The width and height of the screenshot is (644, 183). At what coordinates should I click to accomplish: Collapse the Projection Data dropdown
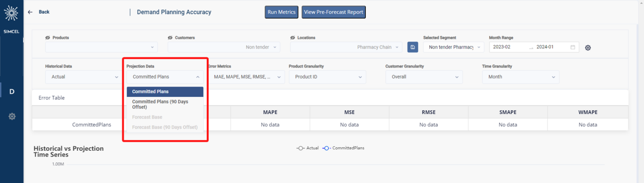[165, 77]
